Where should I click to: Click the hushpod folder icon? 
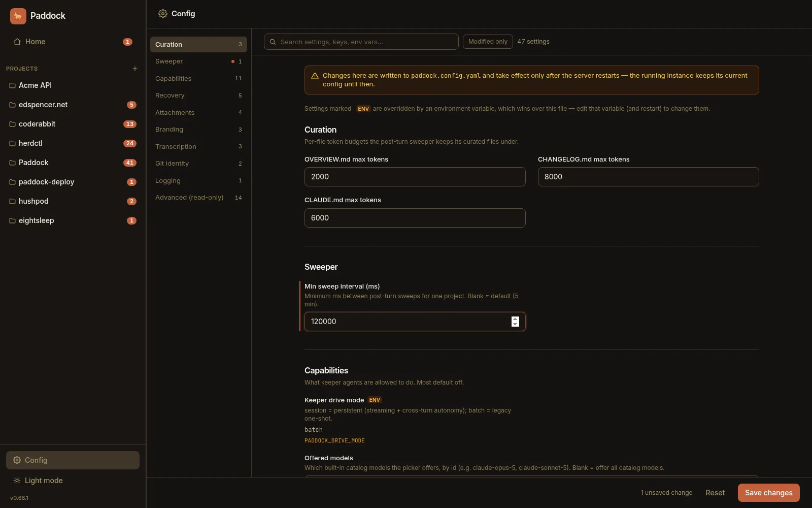(x=12, y=201)
